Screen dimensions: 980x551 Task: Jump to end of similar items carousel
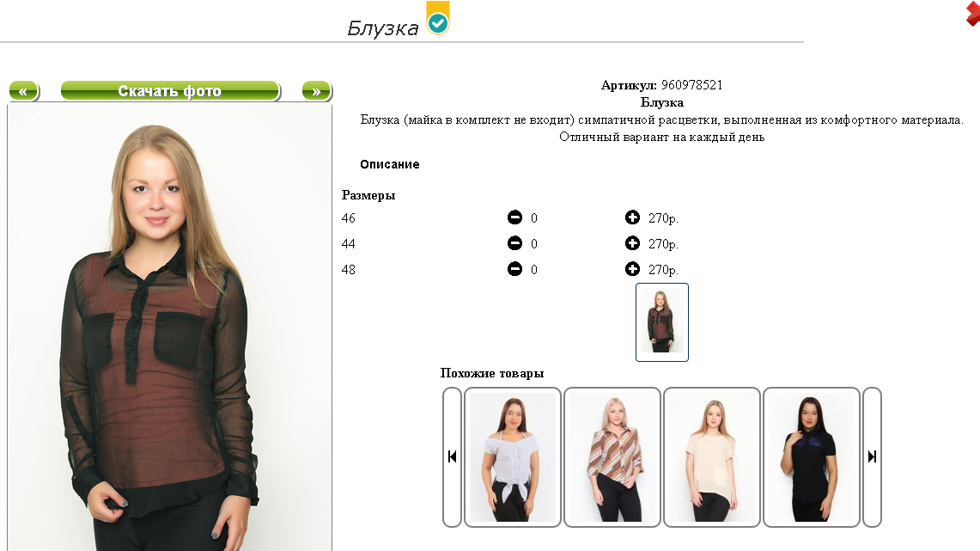click(872, 457)
